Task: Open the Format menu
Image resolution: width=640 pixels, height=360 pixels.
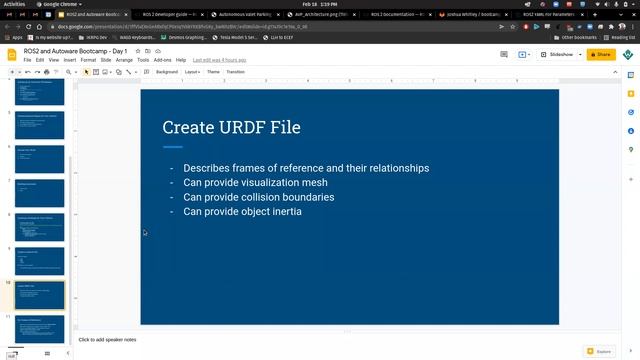Action: pos(88,60)
